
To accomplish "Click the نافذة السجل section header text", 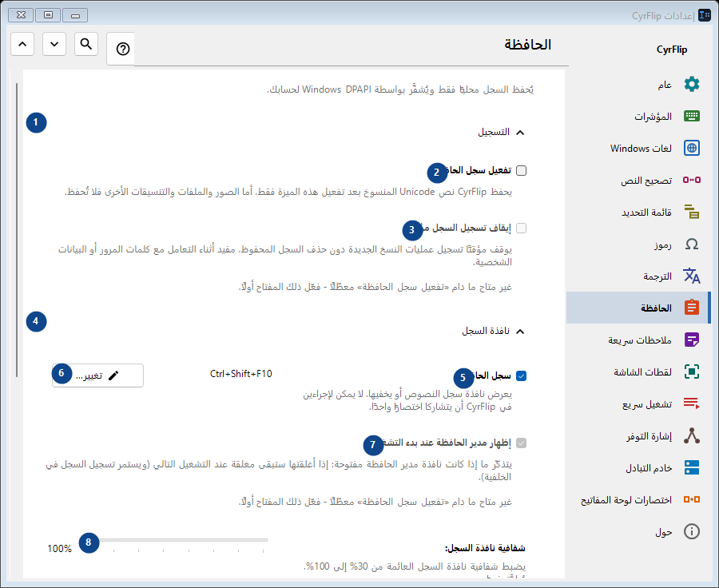I will pyautogui.click(x=486, y=332).
